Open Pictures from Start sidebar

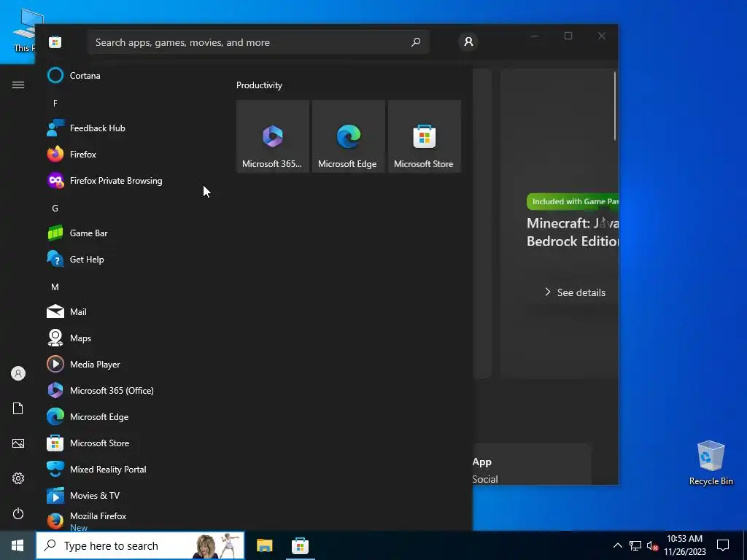18,443
